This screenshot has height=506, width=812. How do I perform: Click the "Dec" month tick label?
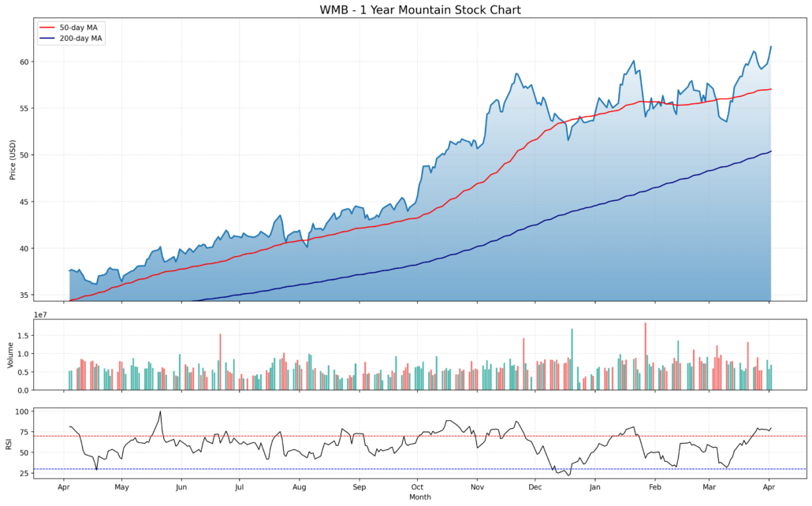pyautogui.click(x=535, y=487)
